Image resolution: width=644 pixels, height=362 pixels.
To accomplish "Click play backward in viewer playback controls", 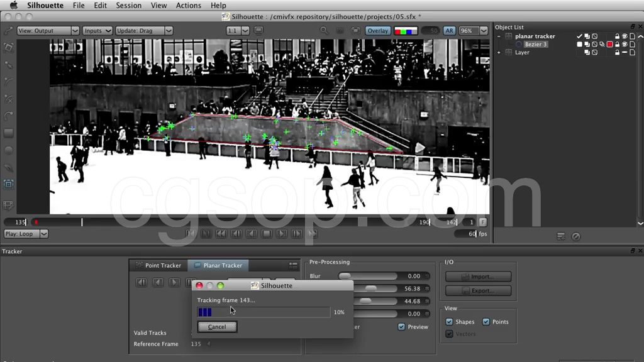I will 252,234.
